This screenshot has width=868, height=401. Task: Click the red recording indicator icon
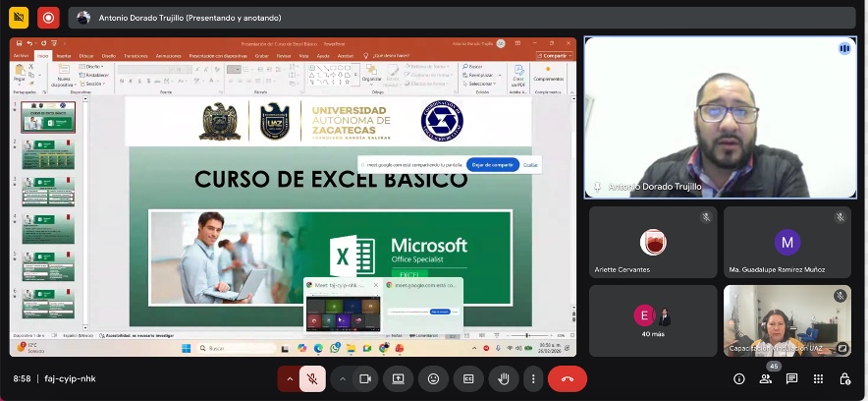pos(48,17)
